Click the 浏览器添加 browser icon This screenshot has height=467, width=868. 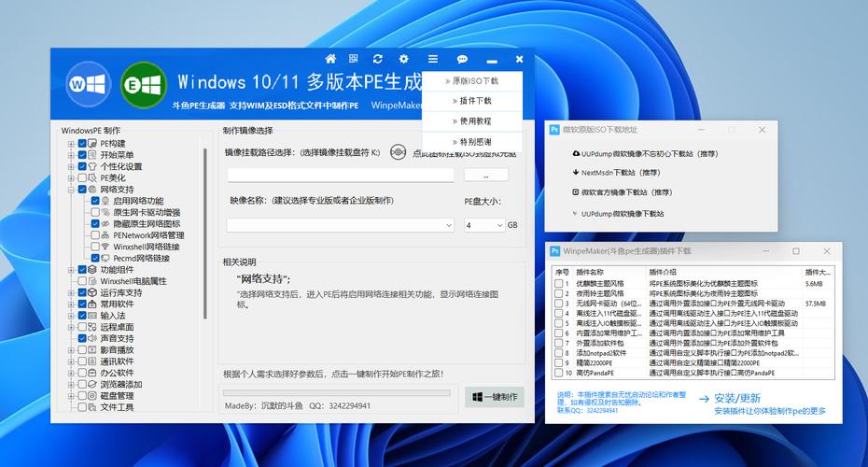tap(91, 385)
